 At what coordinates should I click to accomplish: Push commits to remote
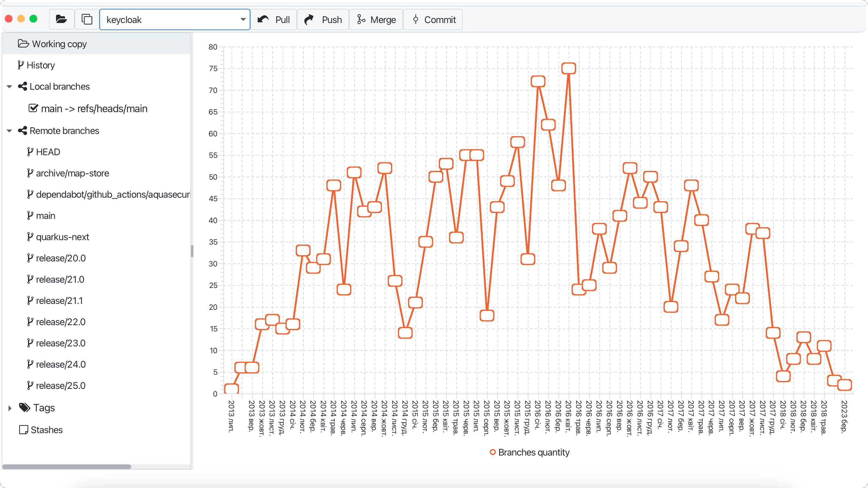click(323, 19)
